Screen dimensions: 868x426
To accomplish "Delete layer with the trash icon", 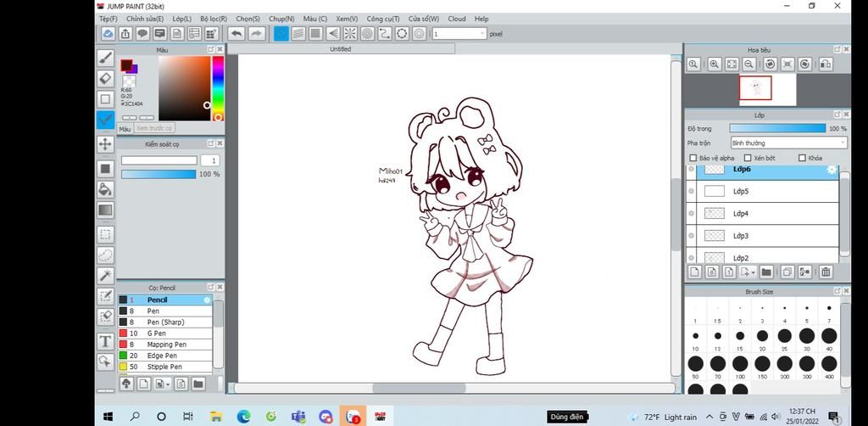I will coord(826,272).
